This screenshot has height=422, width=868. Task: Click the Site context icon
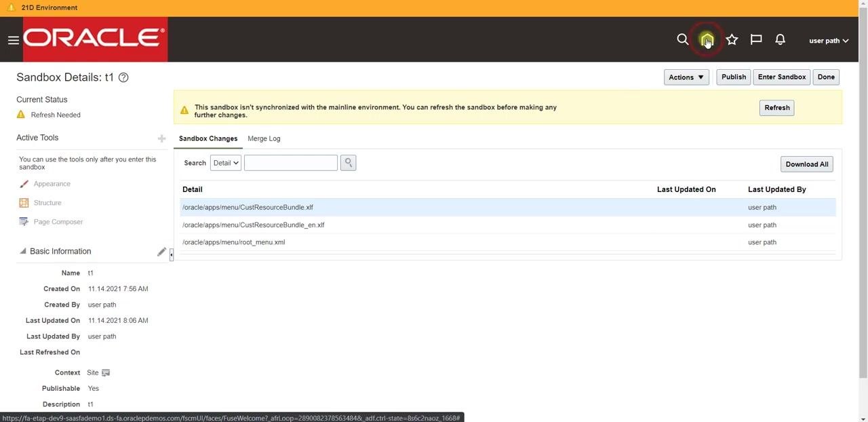pyautogui.click(x=106, y=372)
